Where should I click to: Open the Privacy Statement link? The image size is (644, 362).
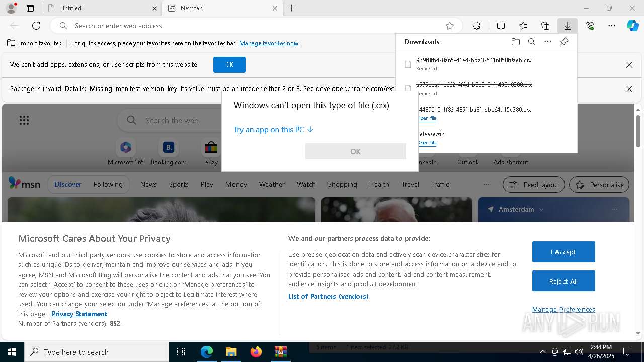(79, 314)
